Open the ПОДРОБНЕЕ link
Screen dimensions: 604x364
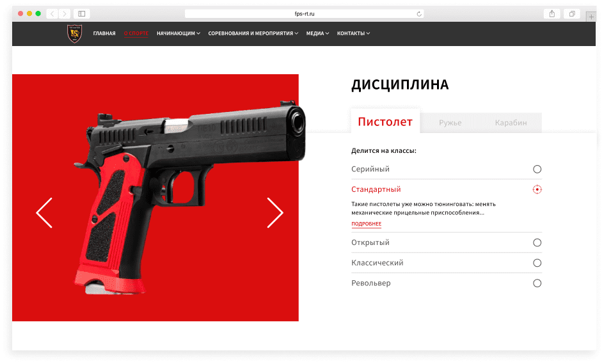[x=367, y=224]
